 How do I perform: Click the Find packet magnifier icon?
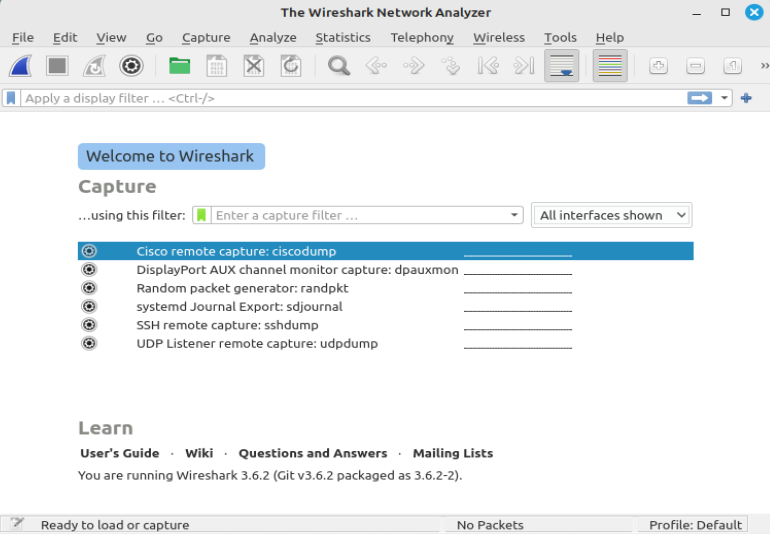pos(339,66)
